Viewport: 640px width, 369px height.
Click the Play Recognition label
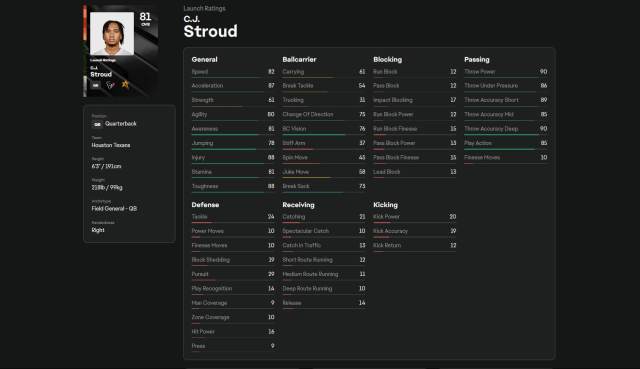211,289
